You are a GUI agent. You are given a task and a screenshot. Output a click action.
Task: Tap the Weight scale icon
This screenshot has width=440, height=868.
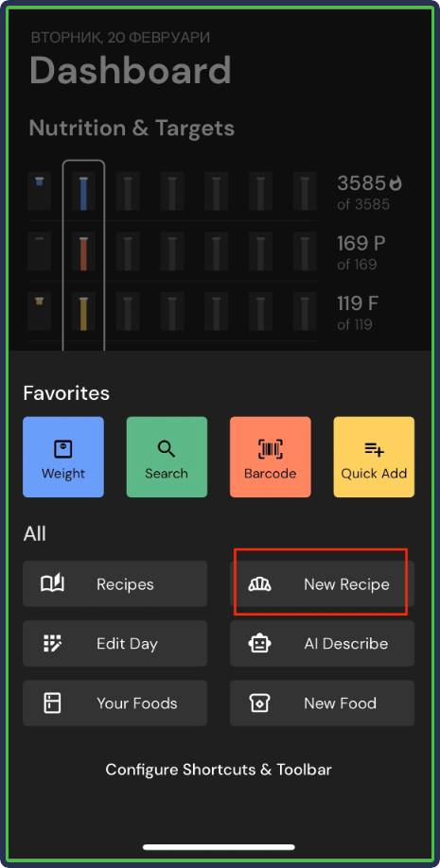click(63, 448)
